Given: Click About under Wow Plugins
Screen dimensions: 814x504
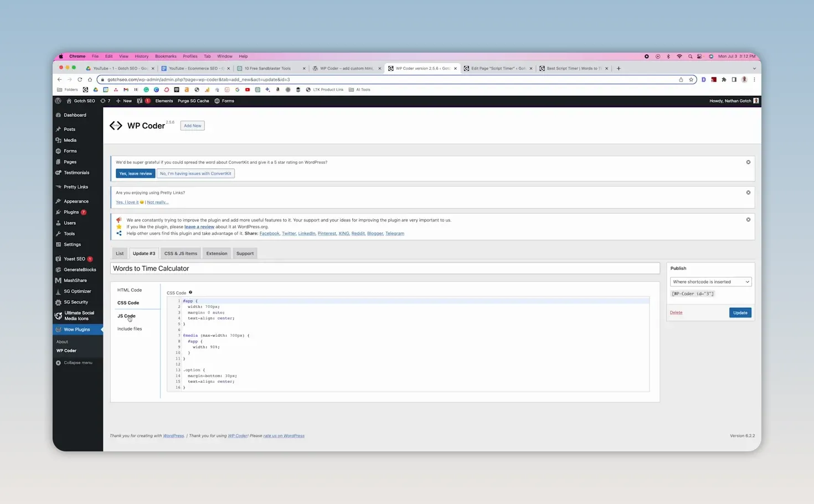Looking at the screenshot, I should pos(62,342).
